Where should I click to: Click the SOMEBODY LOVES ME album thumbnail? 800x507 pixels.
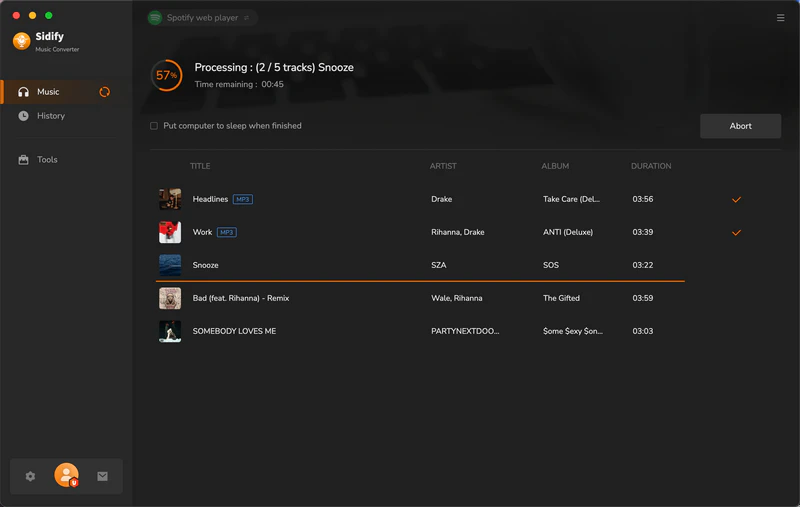[x=170, y=331]
